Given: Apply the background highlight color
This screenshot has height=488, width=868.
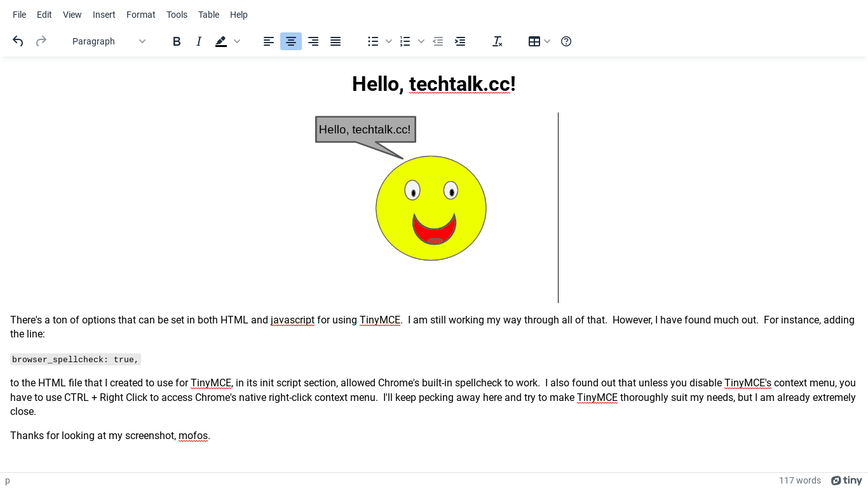Looking at the screenshot, I should [221, 41].
